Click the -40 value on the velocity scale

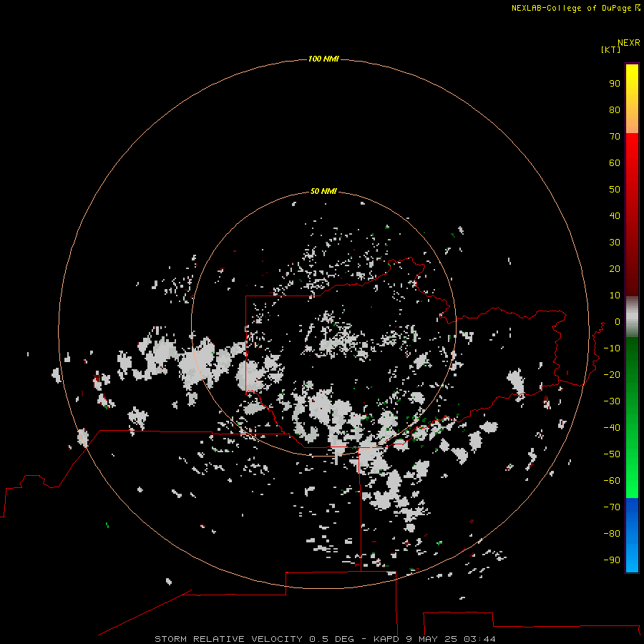point(612,428)
